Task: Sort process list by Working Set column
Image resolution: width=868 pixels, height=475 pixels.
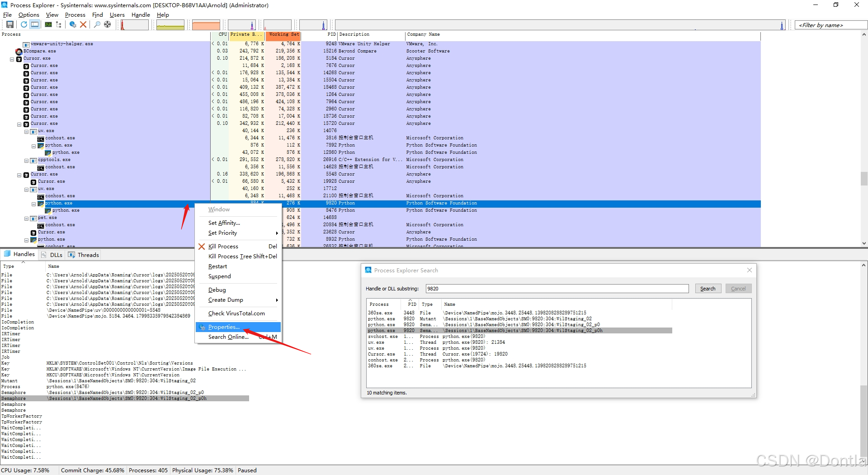Action: [x=283, y=35]
